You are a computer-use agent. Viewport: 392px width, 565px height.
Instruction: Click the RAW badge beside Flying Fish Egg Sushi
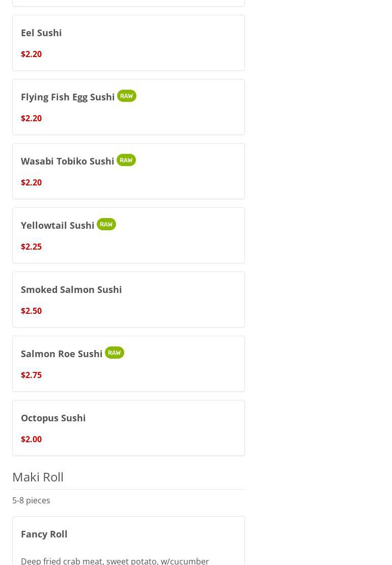(x=126, y=96)
